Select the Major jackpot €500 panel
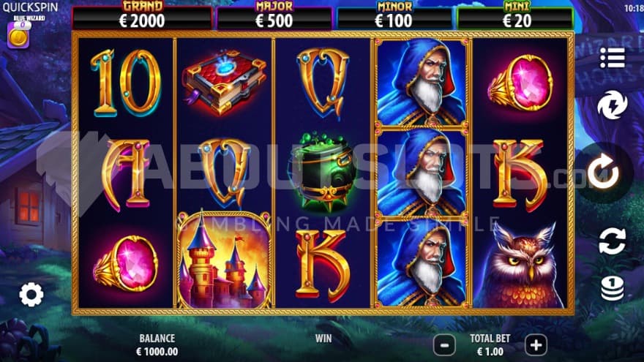This screenshot has height=362, width=644. point(274,16)
